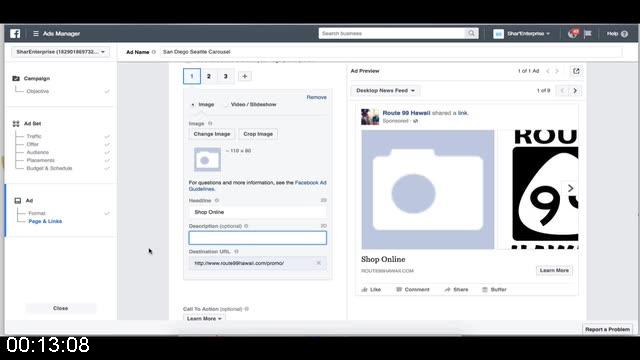Click the Destination URL field

[x=258, y=263]
